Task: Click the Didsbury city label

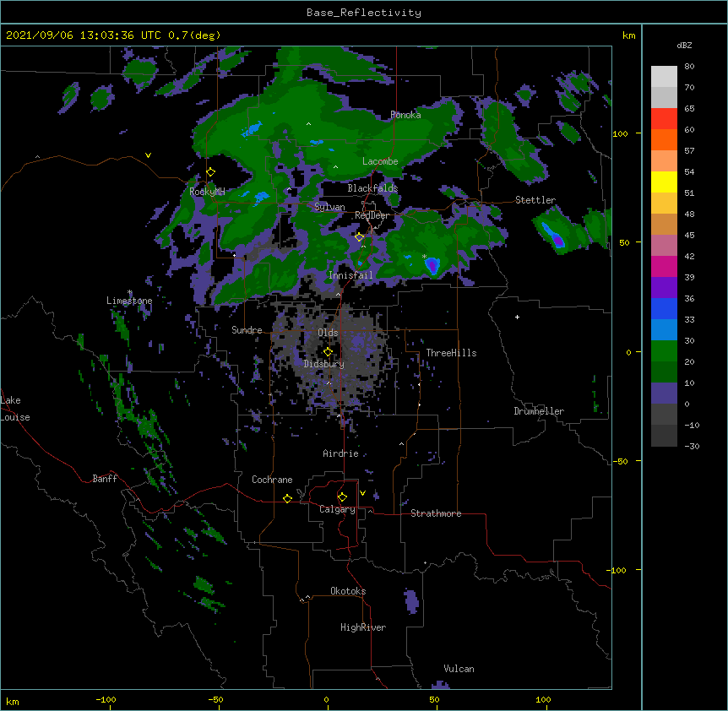Action: (324, 364)
